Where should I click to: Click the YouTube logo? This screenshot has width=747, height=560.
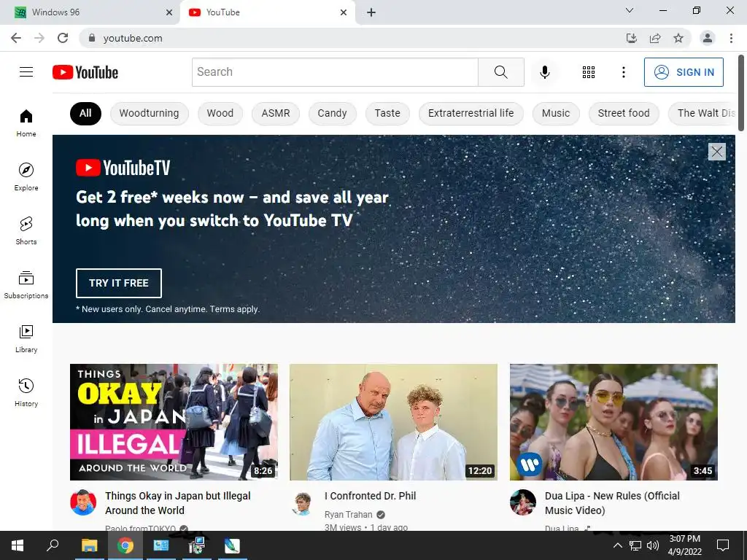pos(85,72)
